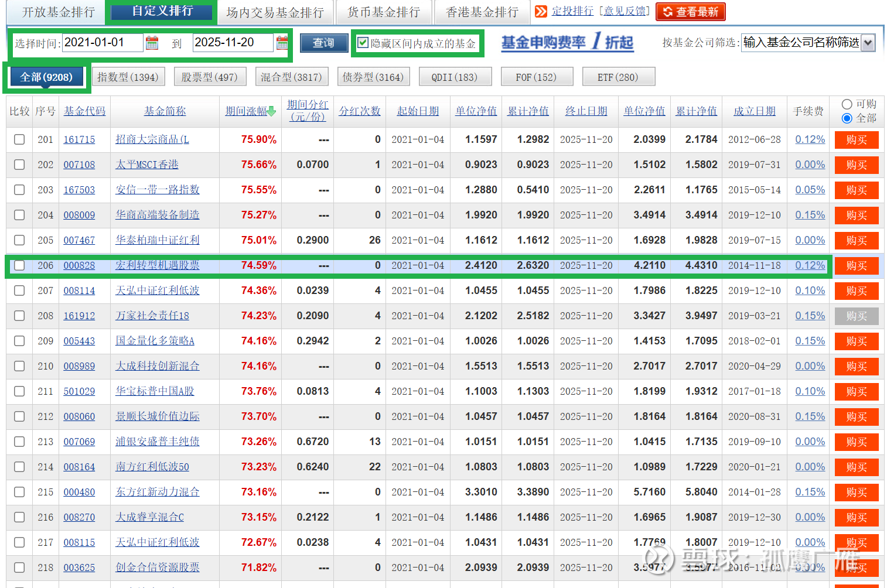Viewport: 887px width, 588px height.
Task: Open fund code link 000828
Action: tap(79, 265)
